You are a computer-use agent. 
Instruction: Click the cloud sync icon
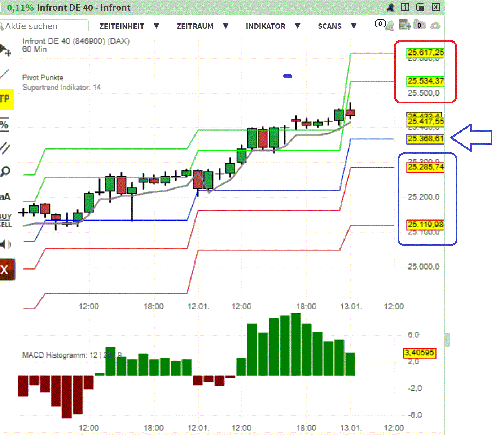[435, 26]
